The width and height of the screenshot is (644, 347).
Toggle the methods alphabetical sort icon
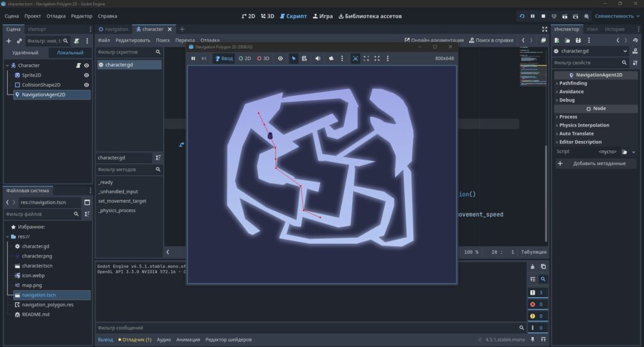tap(158, 157)
